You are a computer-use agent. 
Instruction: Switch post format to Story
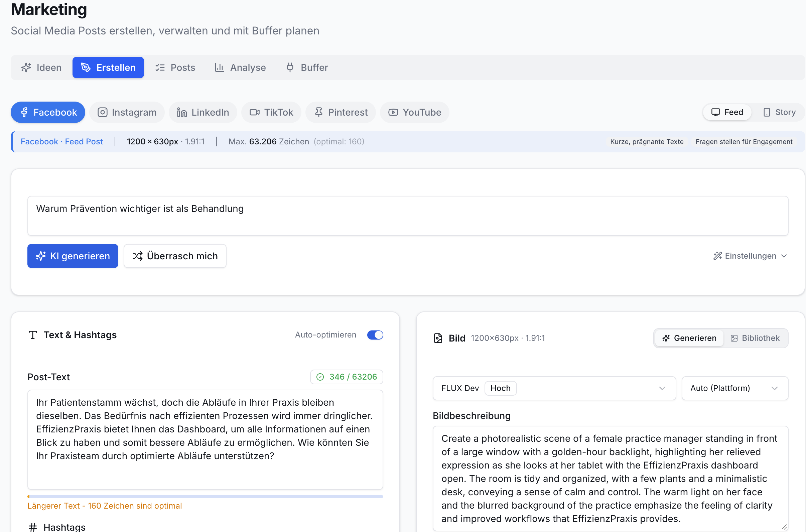(779, 112)
